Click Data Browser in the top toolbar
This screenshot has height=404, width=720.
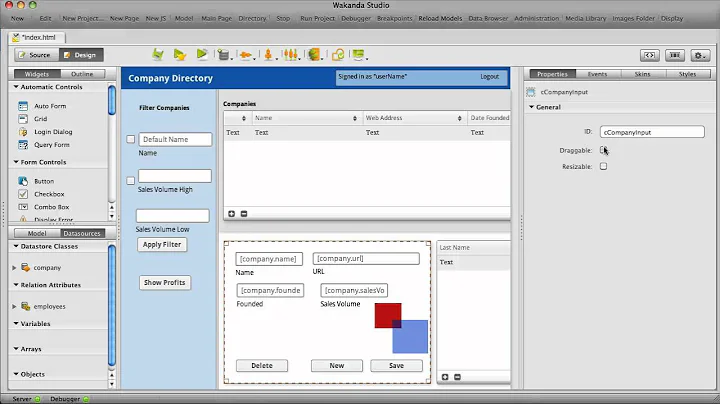488,18
